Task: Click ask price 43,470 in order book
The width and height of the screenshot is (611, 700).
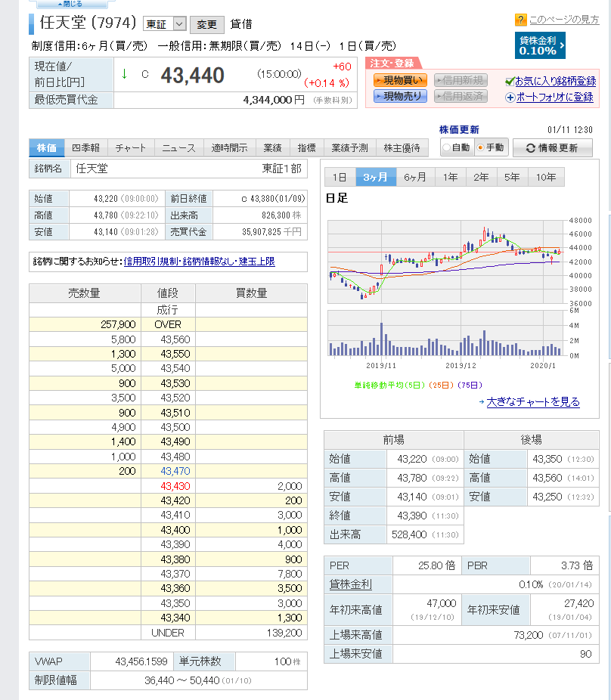Action: click(175, 471)
